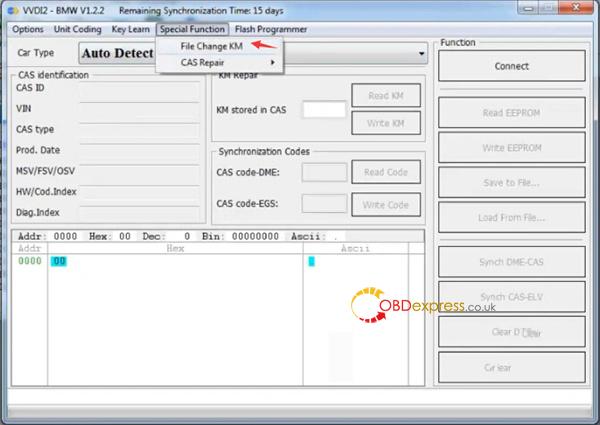600x425 pixels.
Task: Focus the KM stored in CAS field
Action: click(324, 110)
